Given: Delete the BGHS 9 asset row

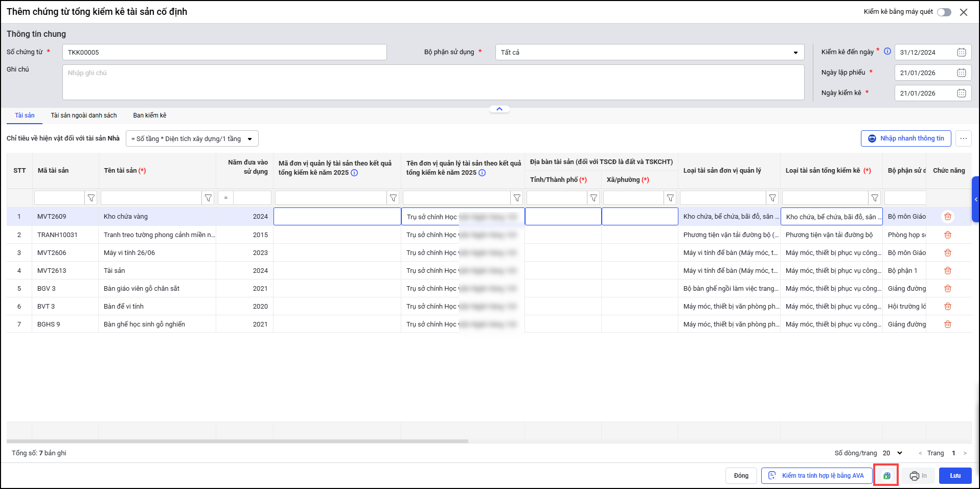Looking at the screenshot, I should [x=947, y=324].
